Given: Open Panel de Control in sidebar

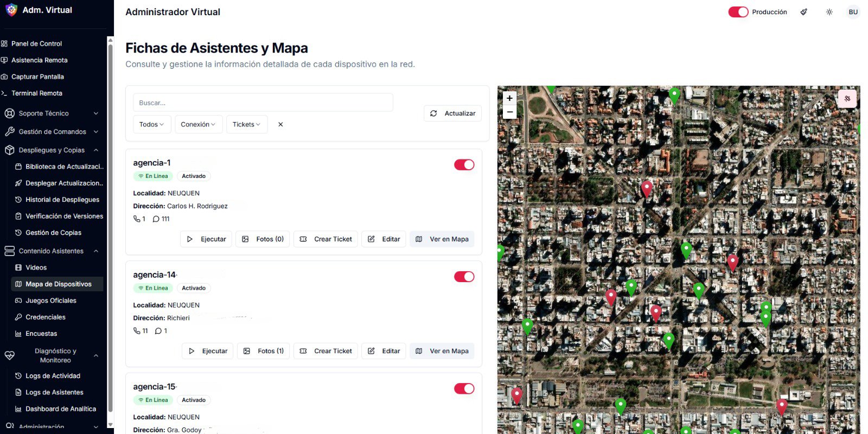Looking at the screenshot, I should click(36, 43).
